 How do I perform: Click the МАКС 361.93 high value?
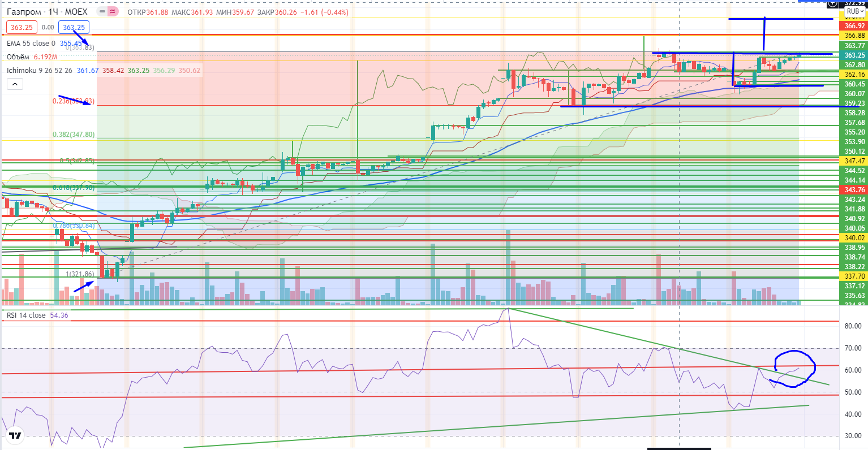[x=192, y=12]
